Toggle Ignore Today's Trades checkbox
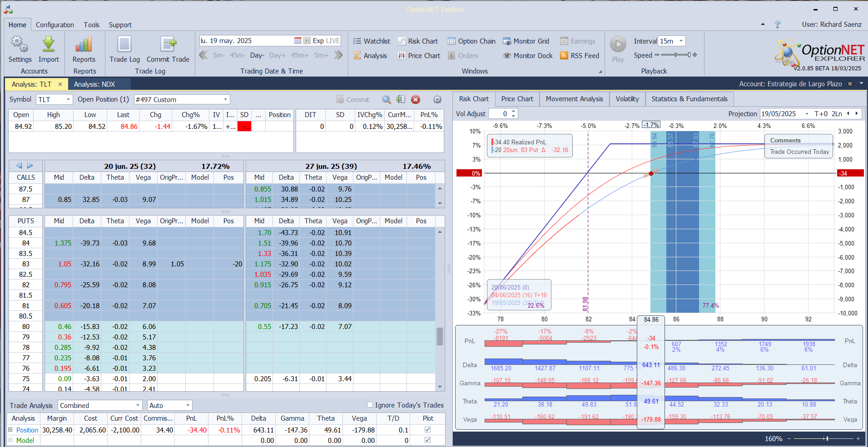Screen dimensions: 868x447 pyautogui.click(x=370, y=405)
